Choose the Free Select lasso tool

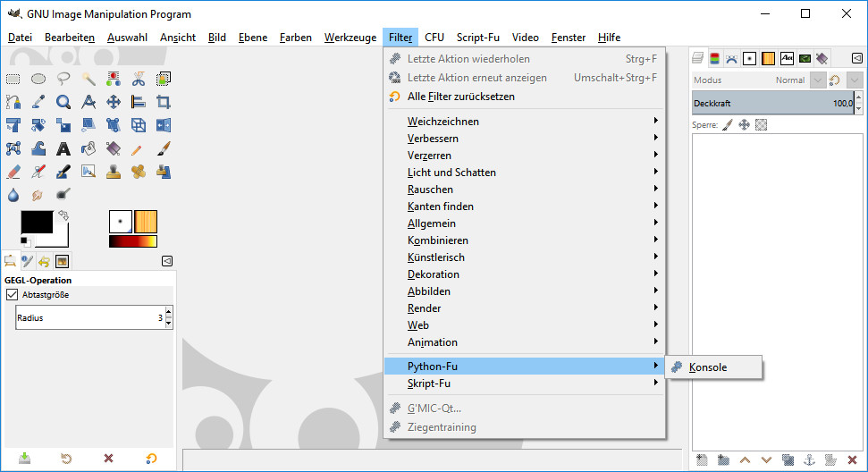point(63,80)
